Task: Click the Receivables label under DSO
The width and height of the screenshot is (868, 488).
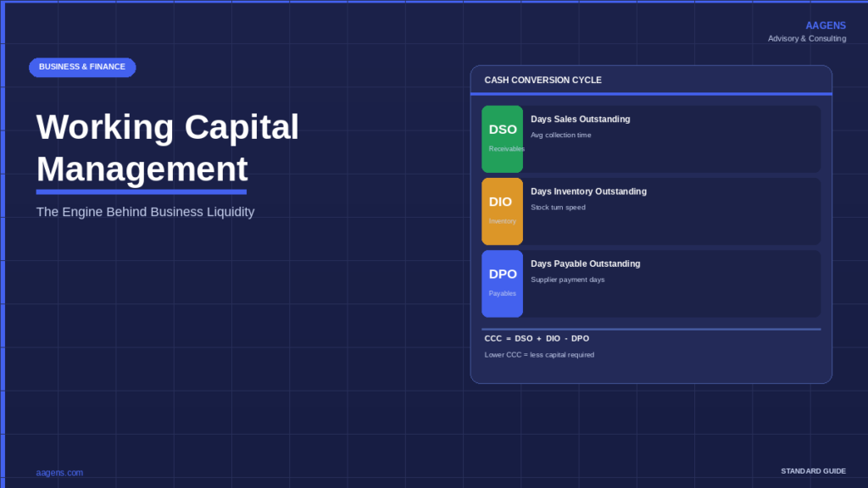Action: (507, 149)
